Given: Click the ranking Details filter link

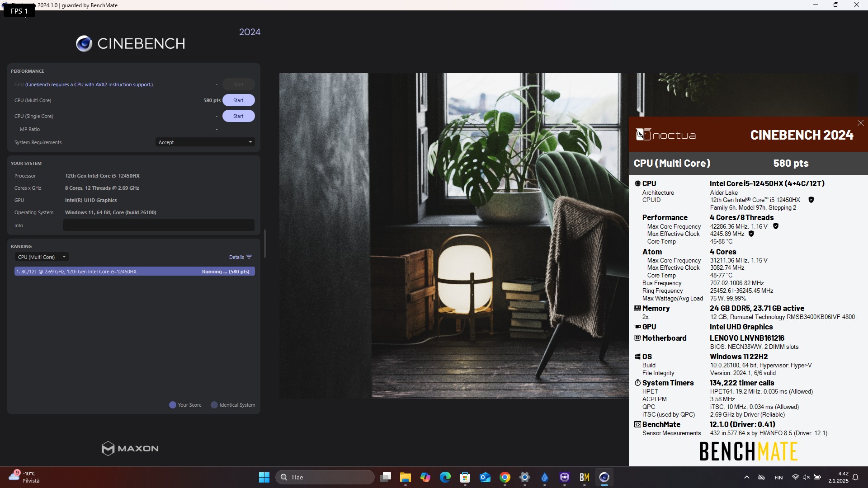Looking at the screenshot, I should [x=240, y=257].
